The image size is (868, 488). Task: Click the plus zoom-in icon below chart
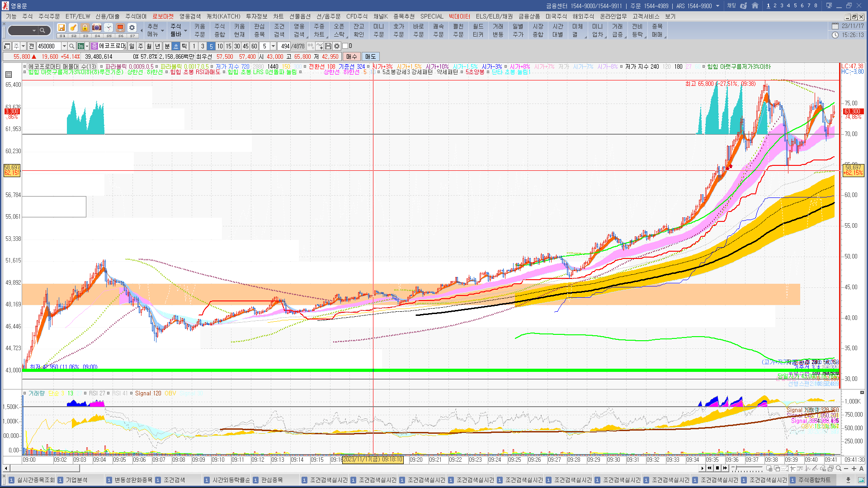(854, 469)
